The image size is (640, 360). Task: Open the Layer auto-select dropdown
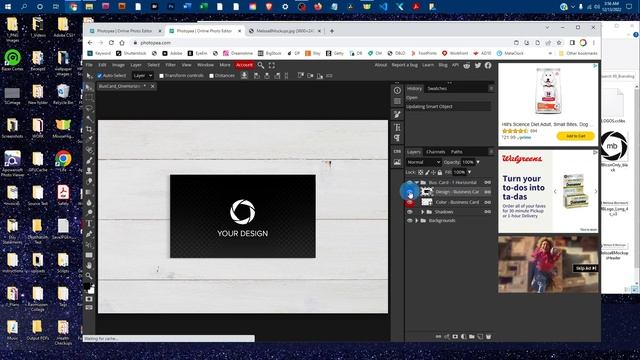click(x=142, y=76)
